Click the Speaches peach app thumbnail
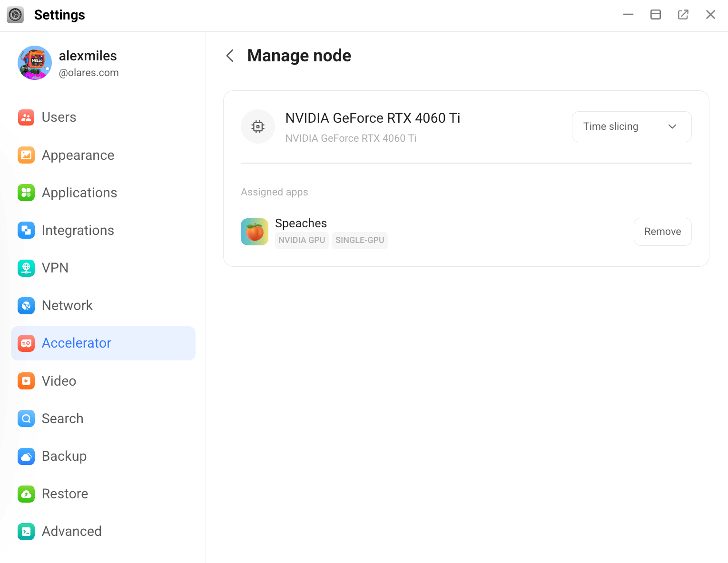728x563 pixels. (x=255, y=232)
